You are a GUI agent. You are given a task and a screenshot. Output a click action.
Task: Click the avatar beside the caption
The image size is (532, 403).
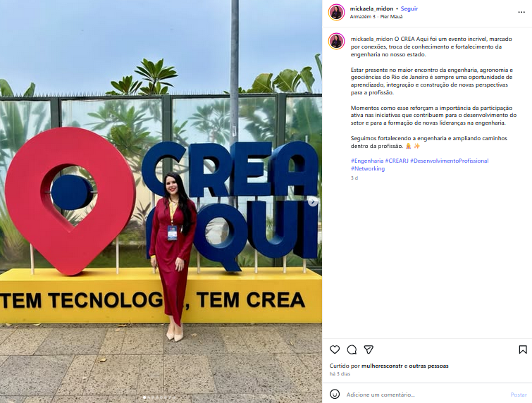337,42
